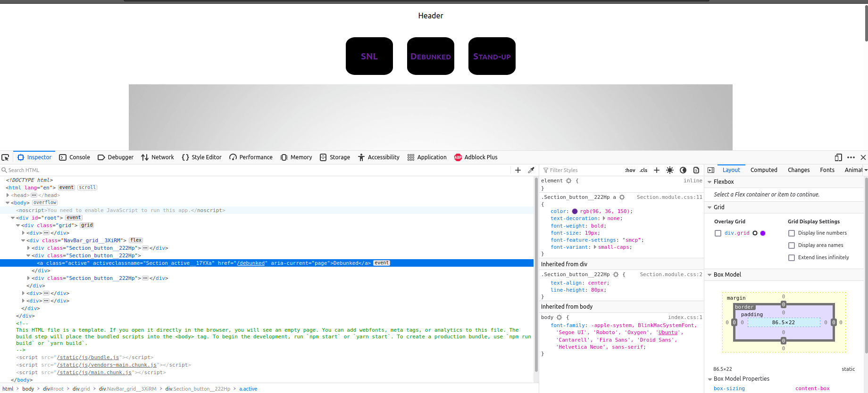Expand the head element node

pos(8,195)
